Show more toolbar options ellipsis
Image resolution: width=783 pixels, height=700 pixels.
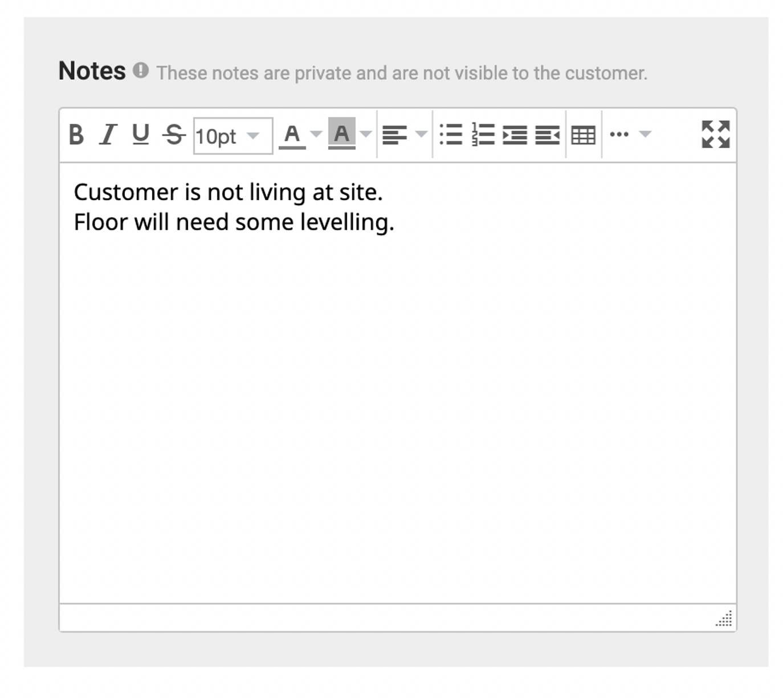(619, 135)
